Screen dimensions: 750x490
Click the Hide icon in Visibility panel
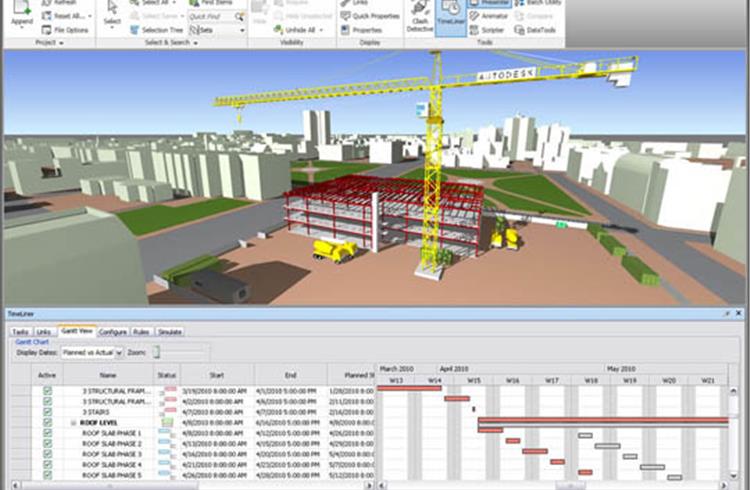(260, 9)
